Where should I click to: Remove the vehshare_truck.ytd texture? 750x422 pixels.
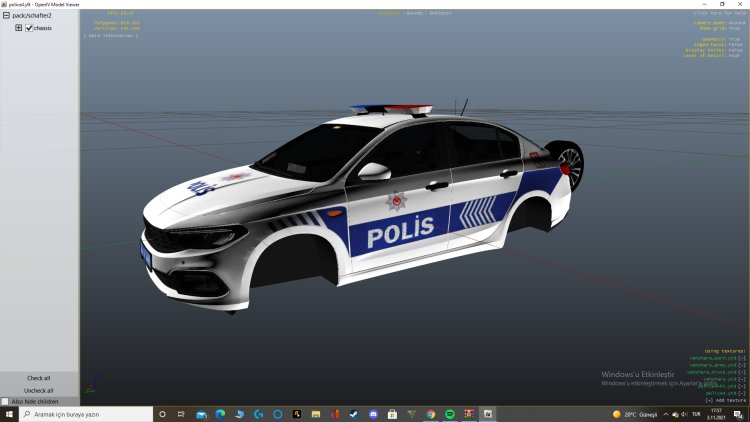(741, 372)
